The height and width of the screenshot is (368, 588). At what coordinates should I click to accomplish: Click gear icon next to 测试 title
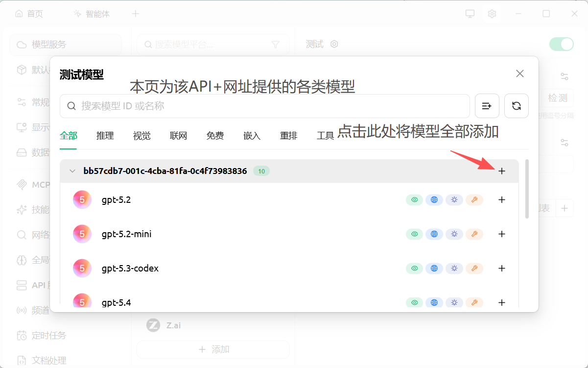coord(334,44)
